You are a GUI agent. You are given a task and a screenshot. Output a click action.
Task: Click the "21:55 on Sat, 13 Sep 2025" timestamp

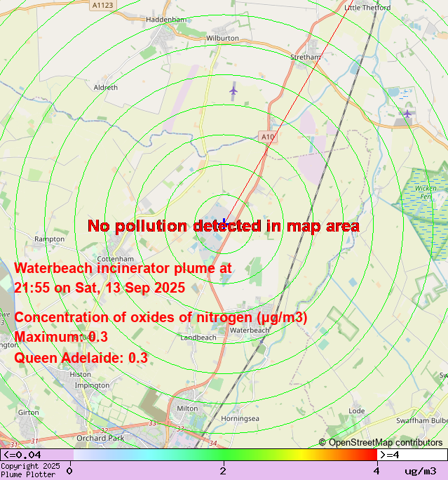(x=100, y=288)
